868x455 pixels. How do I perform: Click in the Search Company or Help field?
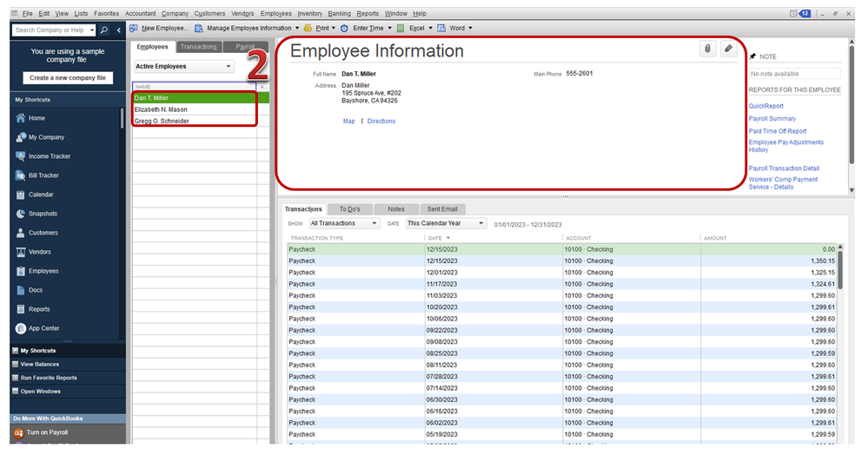(50, 30)
